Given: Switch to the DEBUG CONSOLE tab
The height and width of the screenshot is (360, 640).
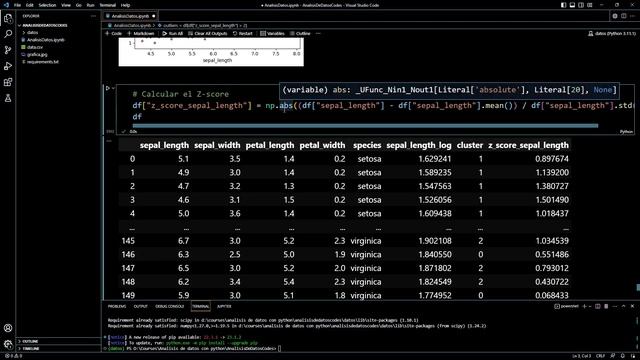Looking at the screenshot, I should (x=169, y=306).
